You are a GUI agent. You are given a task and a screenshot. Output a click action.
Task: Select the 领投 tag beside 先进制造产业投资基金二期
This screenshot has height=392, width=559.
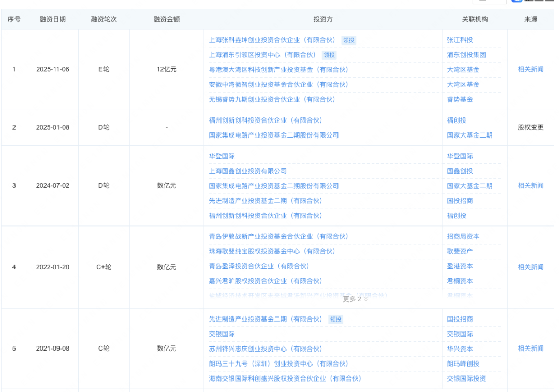tap(335, 320)
